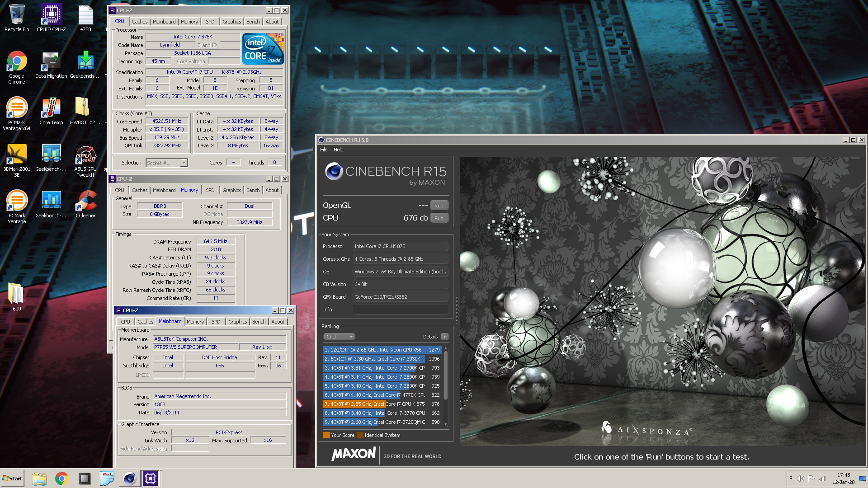Image resolution: width=868 pixels, height=488 pixels.
Task: Click the volume speaker tray icon
Action: tap(800, 479)
